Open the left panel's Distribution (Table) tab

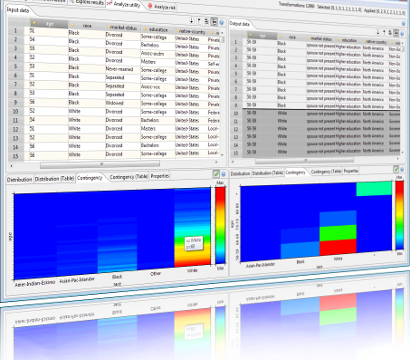click(x=54, y=179)
